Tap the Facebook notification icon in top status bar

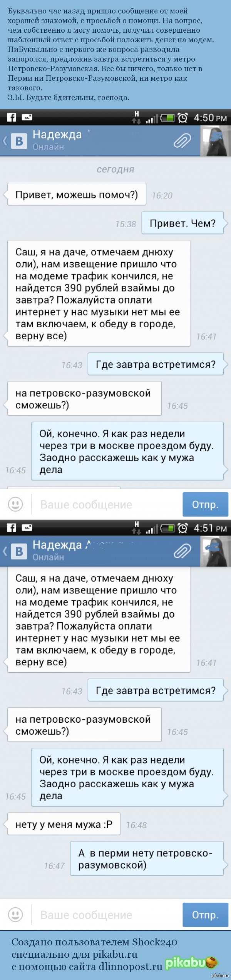click(x=12, y=117)
